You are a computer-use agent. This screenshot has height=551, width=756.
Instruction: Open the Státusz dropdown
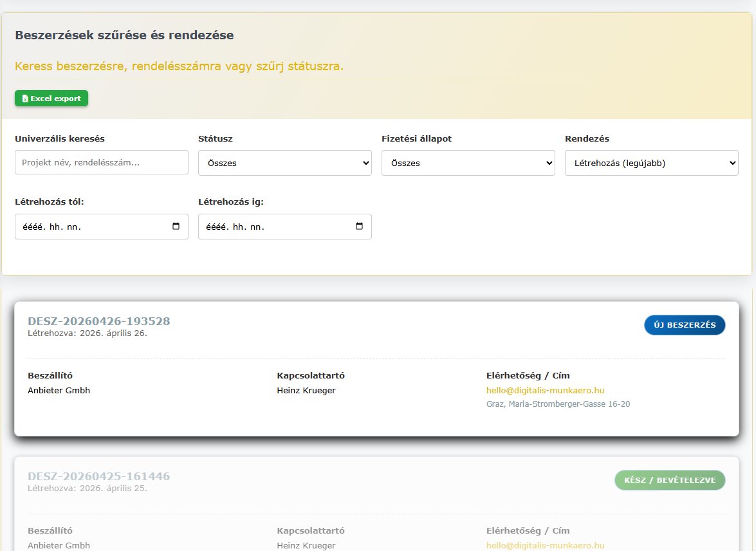284,163
